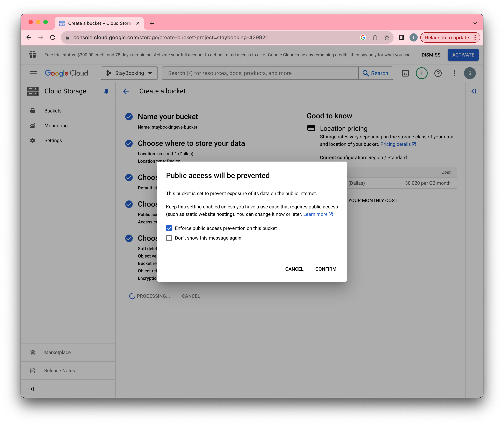Enable Enforce public access prevention checkbox
Image resolution: width=504 pixels, height=425 pixels.
tap(169, 228)
